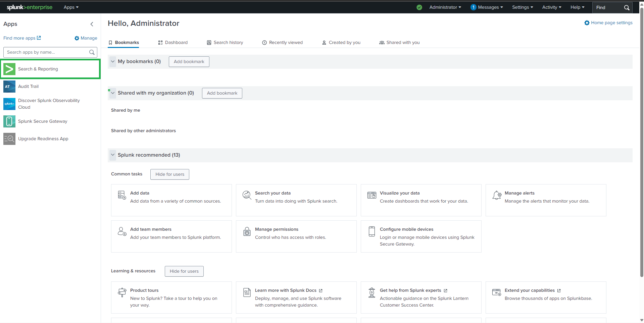644x323 pixels.
Task: Click the Product tours card title
Action: click(144, 290)
